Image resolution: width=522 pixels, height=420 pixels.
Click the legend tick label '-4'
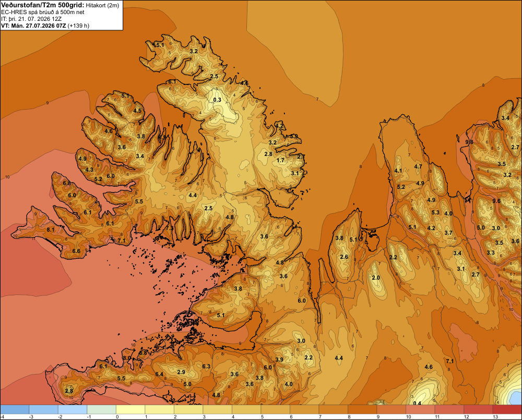pos(2,417)
